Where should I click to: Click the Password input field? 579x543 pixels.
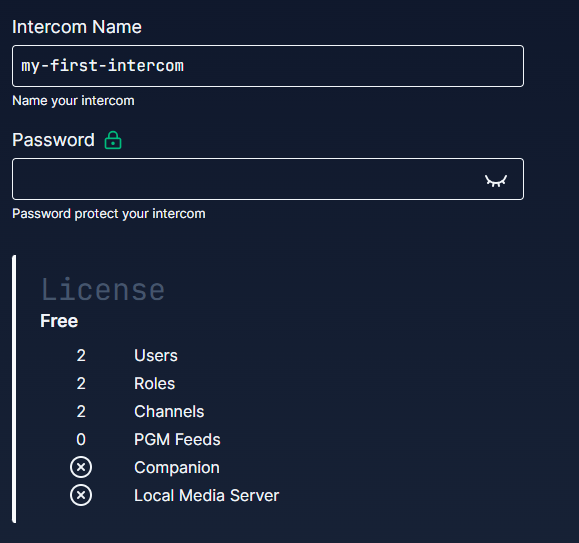pos(268,179)
